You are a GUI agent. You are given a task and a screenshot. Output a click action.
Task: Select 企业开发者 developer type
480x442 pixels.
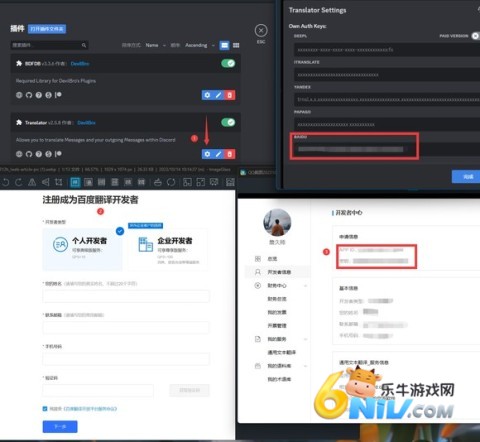click(168, 249)
